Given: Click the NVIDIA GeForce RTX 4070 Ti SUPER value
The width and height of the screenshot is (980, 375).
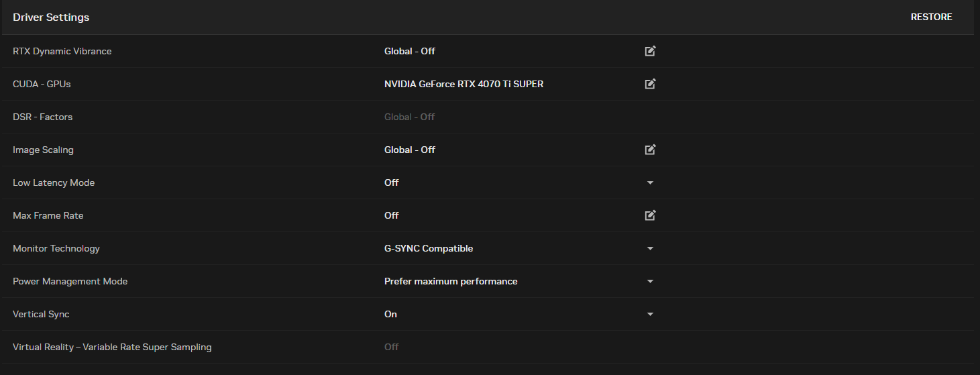Looking at the screenshot, I should pos(464,84).
